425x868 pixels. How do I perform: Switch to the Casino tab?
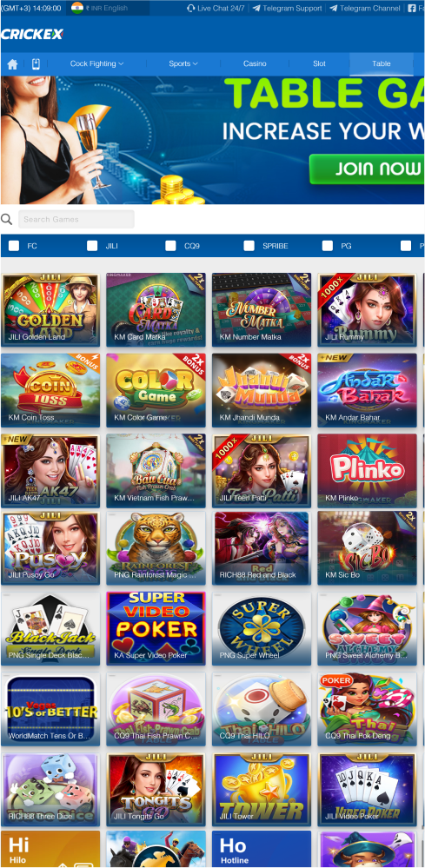pos(255,63)
